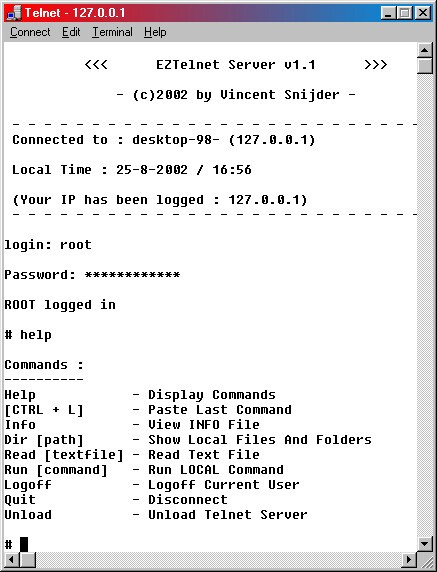The height and width of the screenshot is (572, 437).
Task: Click the horizontal scrollbar thumb
Action: 27,559
